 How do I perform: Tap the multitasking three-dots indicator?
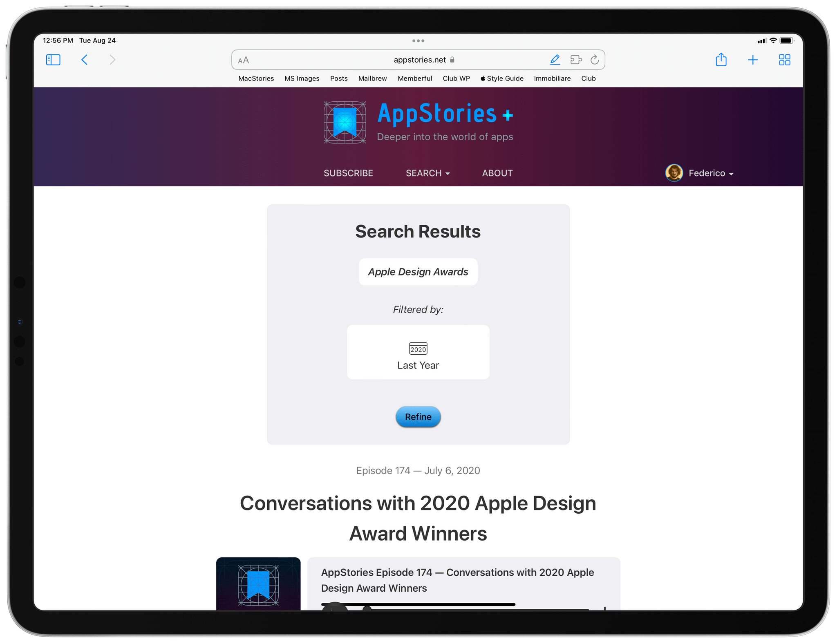click(418, 41)
